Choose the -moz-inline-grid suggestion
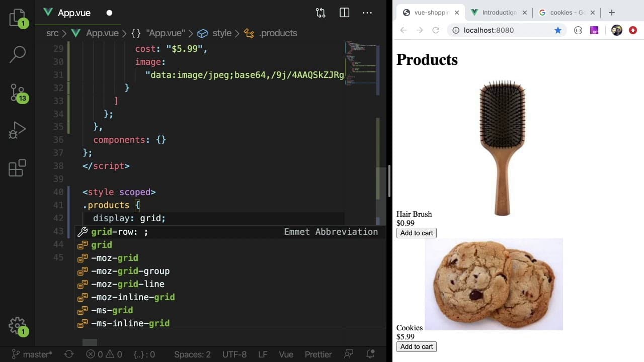The image size is (644, 362). coord(230,297)
